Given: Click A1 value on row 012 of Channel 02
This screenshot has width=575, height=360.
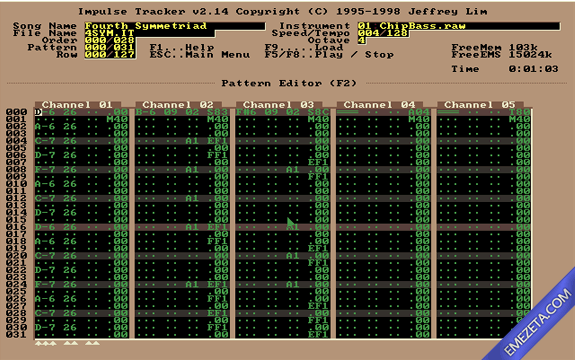Looking at the screenshot, I should pyautogui.click(x=192, y=198).
